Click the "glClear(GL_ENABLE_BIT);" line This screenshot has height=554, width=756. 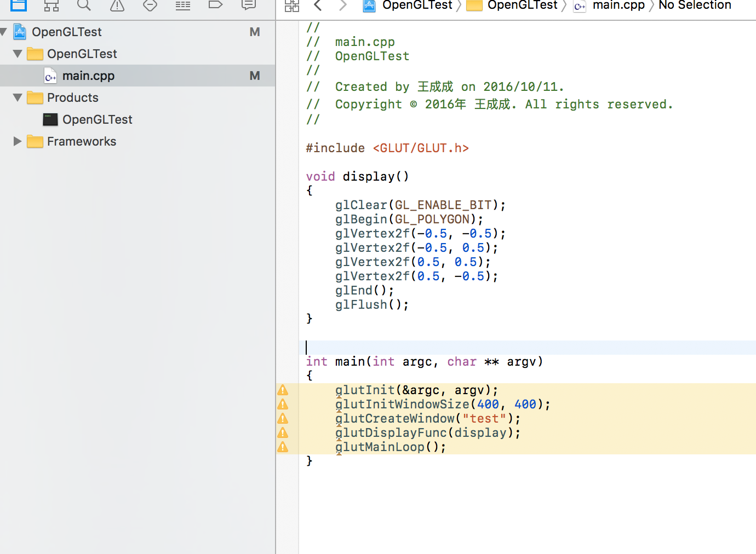420,205
